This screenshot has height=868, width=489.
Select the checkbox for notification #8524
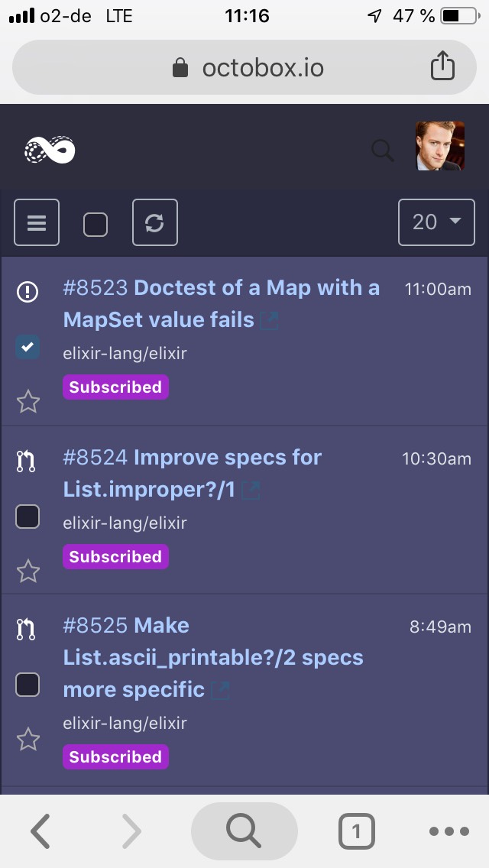coord(28,517)
